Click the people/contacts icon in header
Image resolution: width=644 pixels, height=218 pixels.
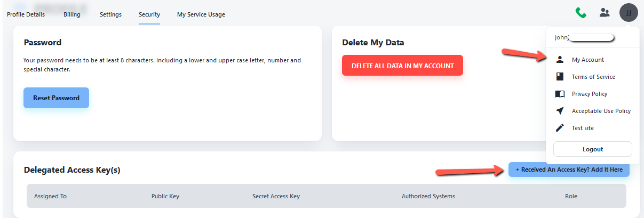pos(605,13)
